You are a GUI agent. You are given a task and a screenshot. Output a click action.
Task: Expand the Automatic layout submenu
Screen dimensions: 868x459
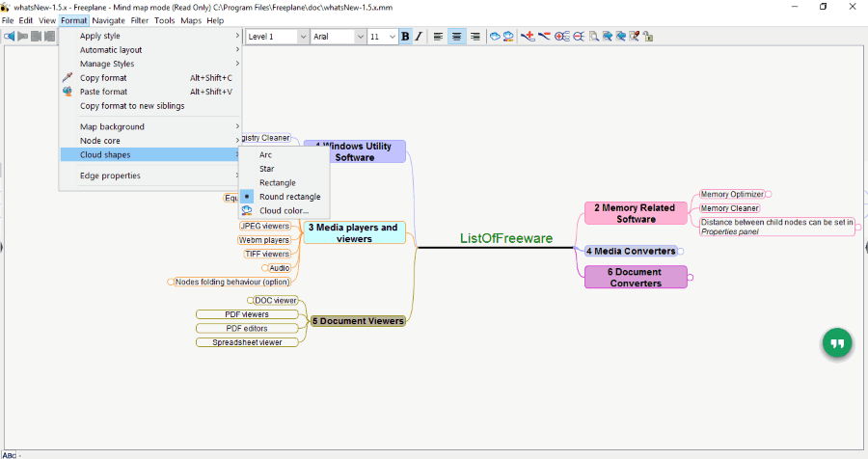point(150,50)
